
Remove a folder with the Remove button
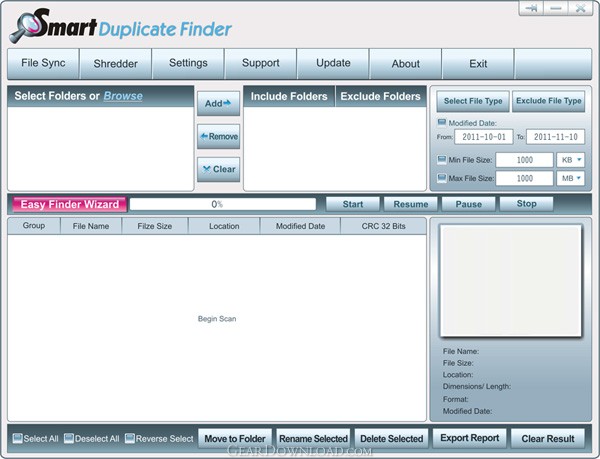point(218,137)
